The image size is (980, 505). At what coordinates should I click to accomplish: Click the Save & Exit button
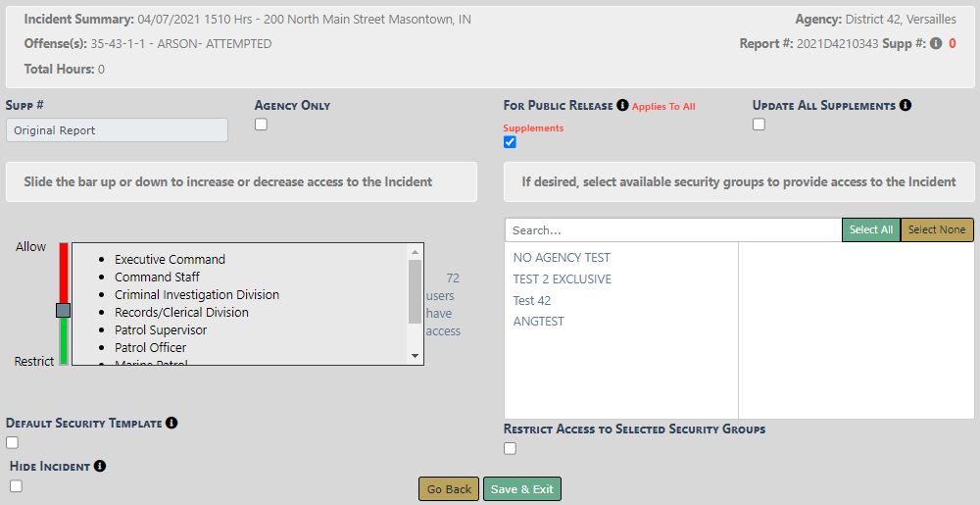coord(522,489)
